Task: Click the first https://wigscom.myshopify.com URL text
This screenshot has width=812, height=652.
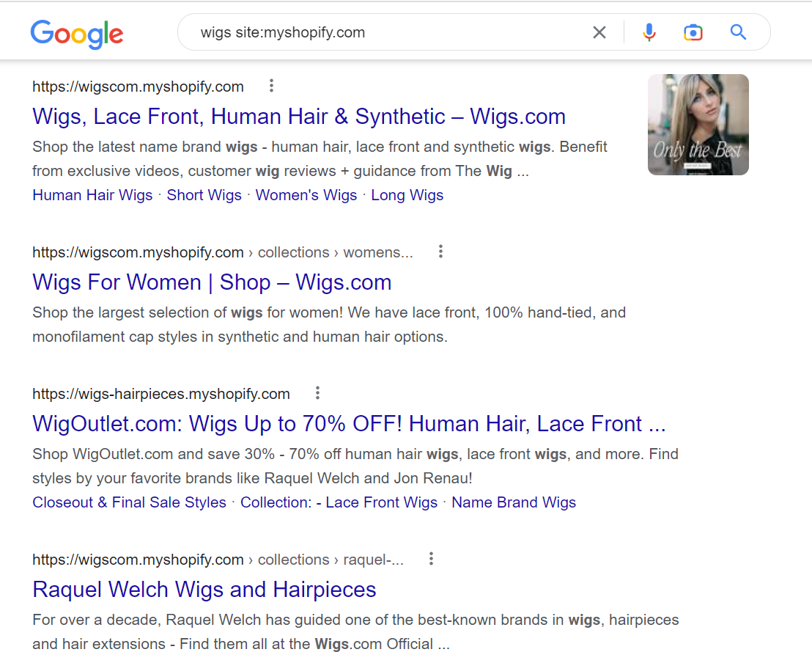Action: [x=138, y=87]
